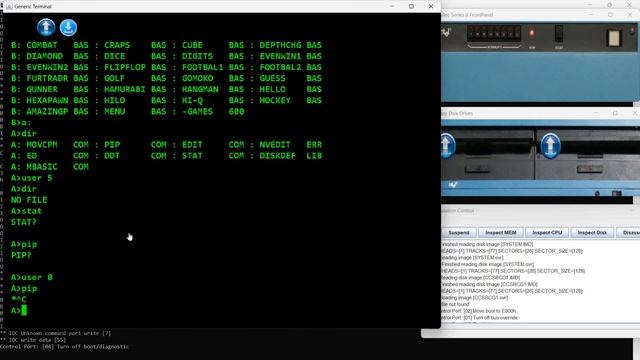Image resolution: width=640 pixels, height=360 pixels.
Task: Click 'Turn off boot/diagnostic' console line
Action: coord(64,347)
